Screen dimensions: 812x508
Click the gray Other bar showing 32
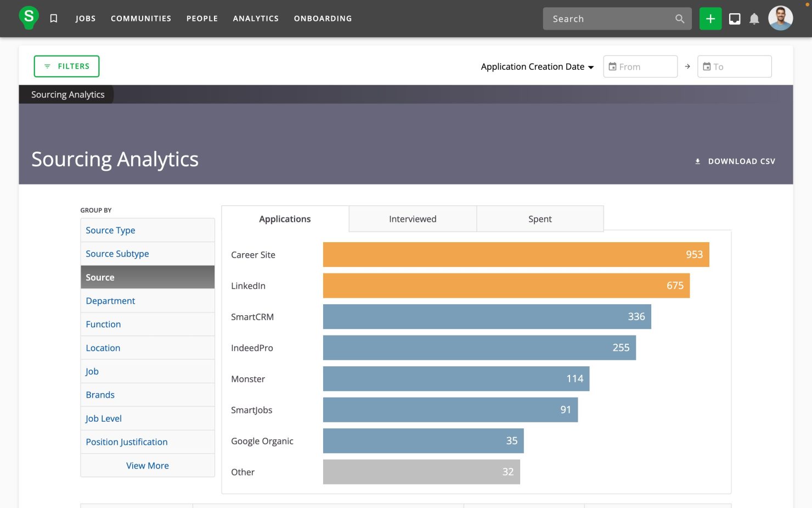421,472
